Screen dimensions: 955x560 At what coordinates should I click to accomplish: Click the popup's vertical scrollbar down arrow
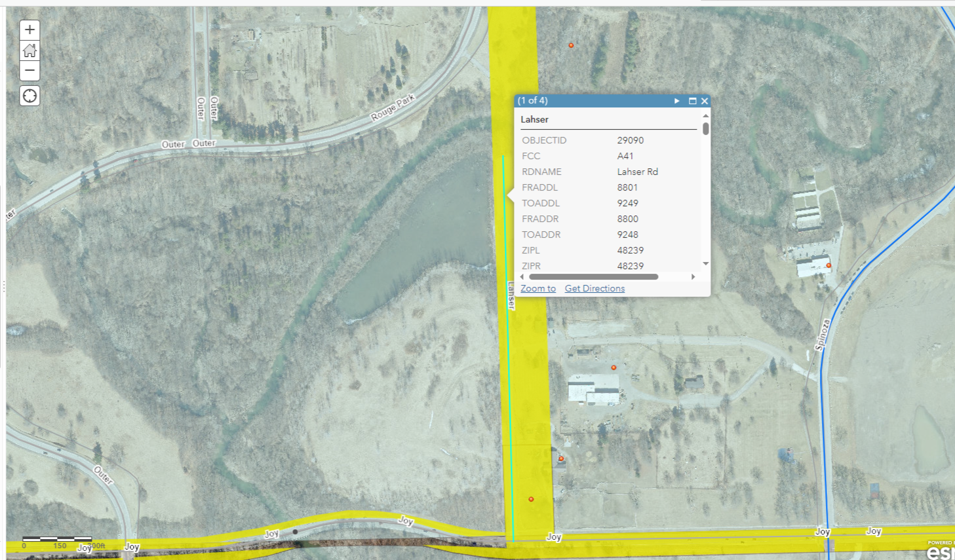coord(706,264)
